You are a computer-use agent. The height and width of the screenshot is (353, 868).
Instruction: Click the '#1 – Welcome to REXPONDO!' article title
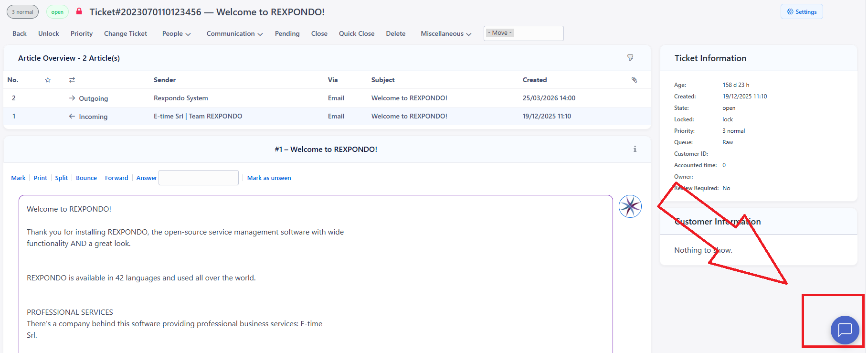(326, 150)
